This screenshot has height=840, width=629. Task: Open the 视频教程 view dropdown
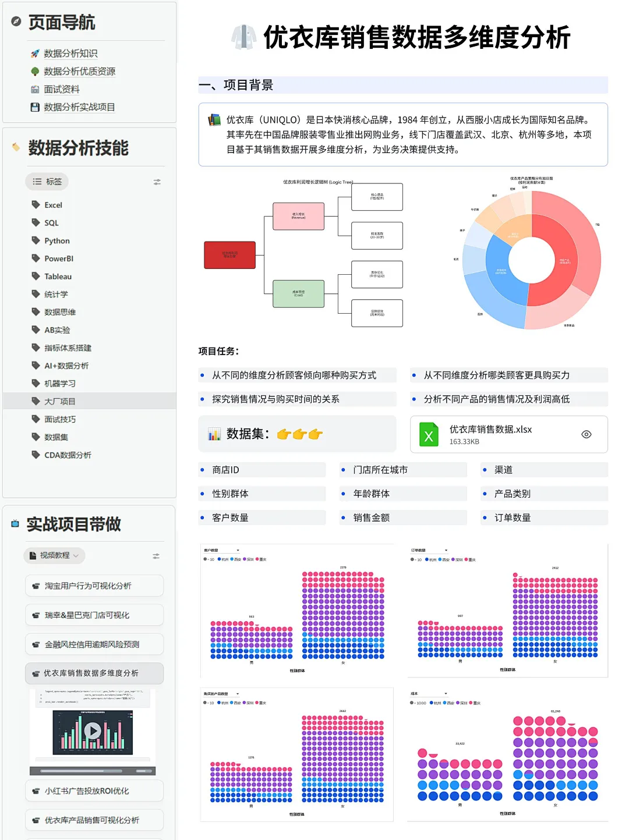(55, 555)
